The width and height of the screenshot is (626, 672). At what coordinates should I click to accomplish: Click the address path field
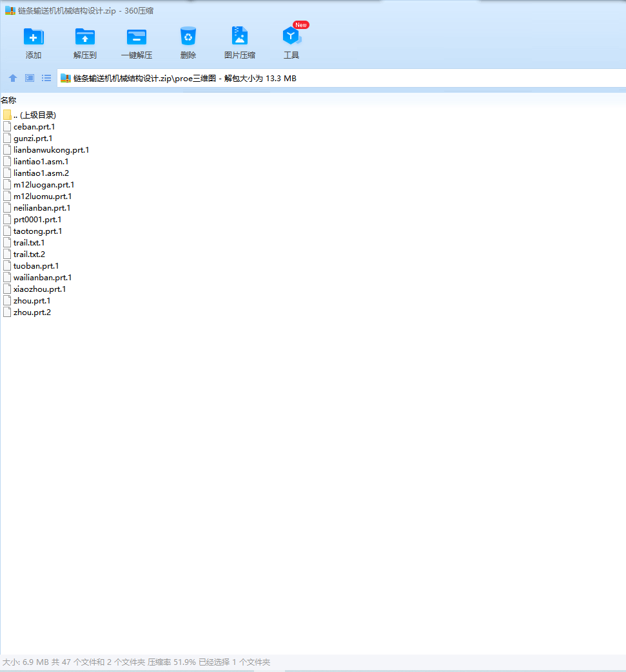[x=341, y=79]
